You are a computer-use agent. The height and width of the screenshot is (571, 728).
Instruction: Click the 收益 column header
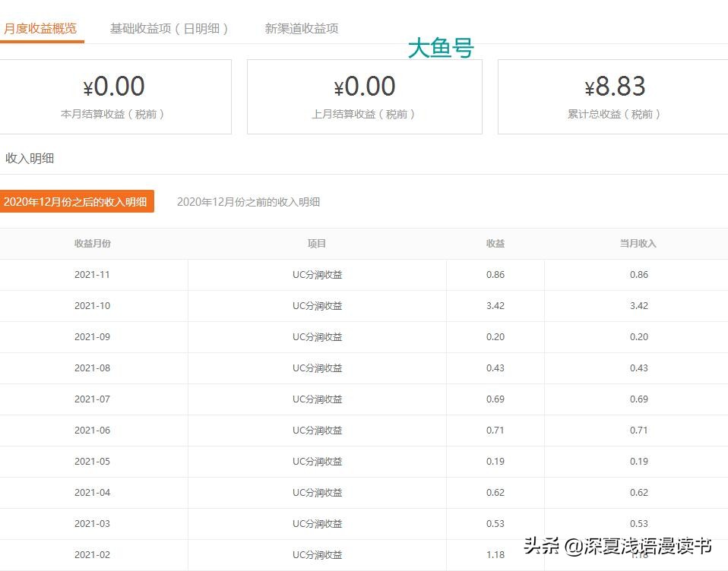click(x=495, y=243)
